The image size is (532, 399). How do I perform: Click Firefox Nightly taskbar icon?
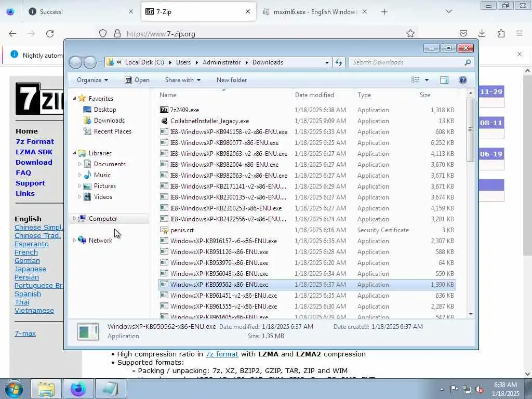[78, 389]
